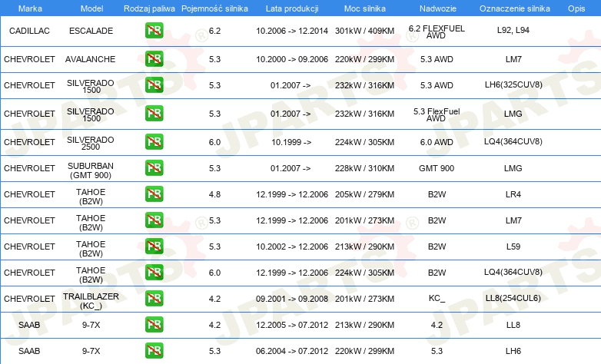Select the engine code L92, L94

pos(513,30)
